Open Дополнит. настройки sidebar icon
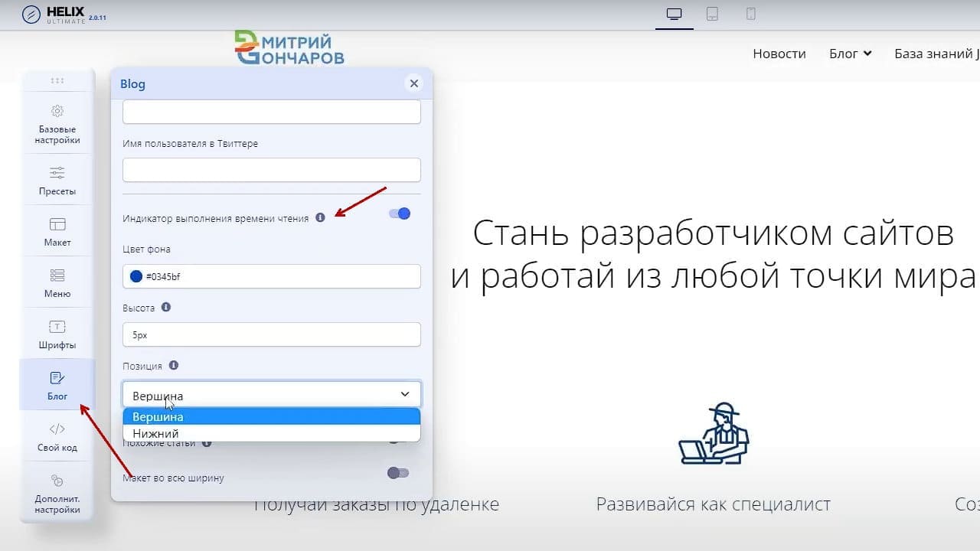The image size is (980, 551). coord(57,481)
